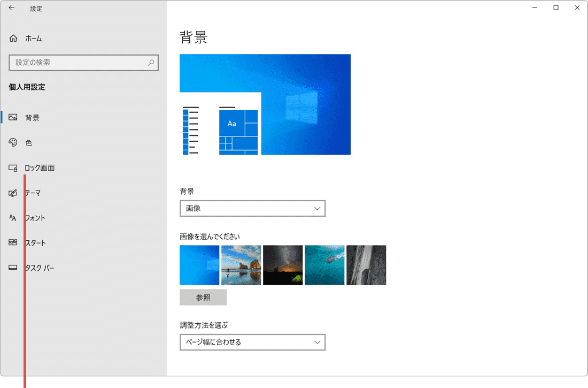This screenshot has width=588, height=388.
Task: Open the 調整方法を選ぶ fit dropdown
Action: tap(252, 342)
